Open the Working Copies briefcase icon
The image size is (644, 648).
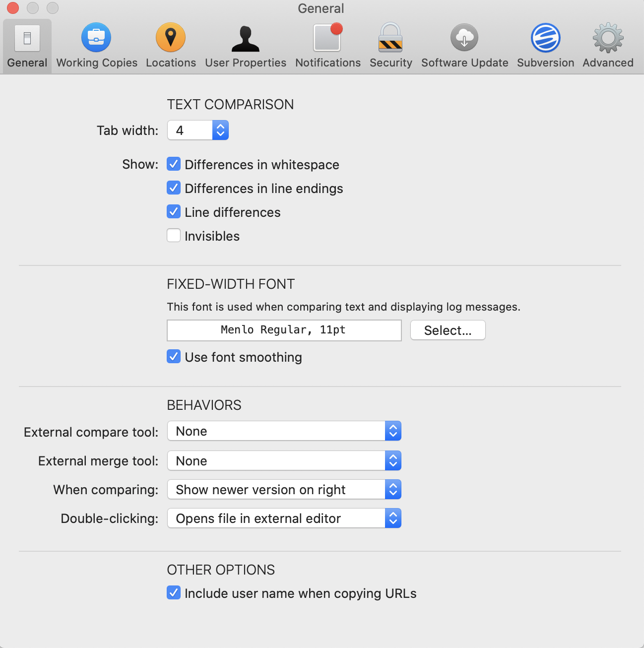pyautogui.click(x=96, y=37)
